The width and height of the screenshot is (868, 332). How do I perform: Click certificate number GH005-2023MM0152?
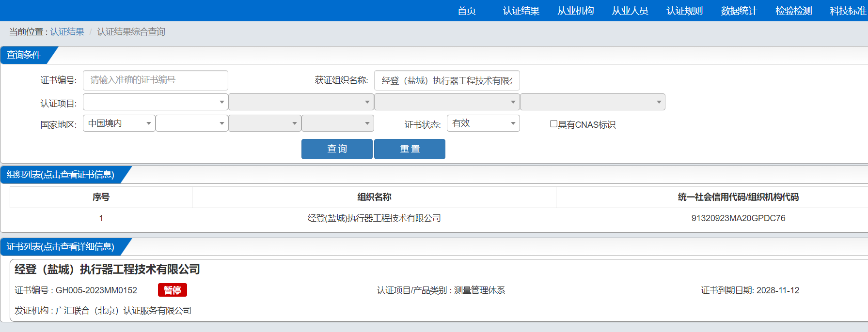tap(96, 290)
